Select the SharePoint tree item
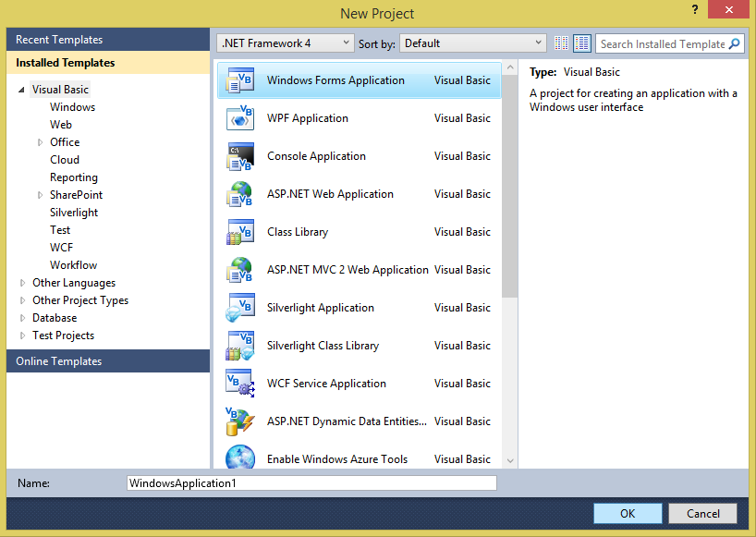Screen dimensions: 756x537 pos(76,195)
